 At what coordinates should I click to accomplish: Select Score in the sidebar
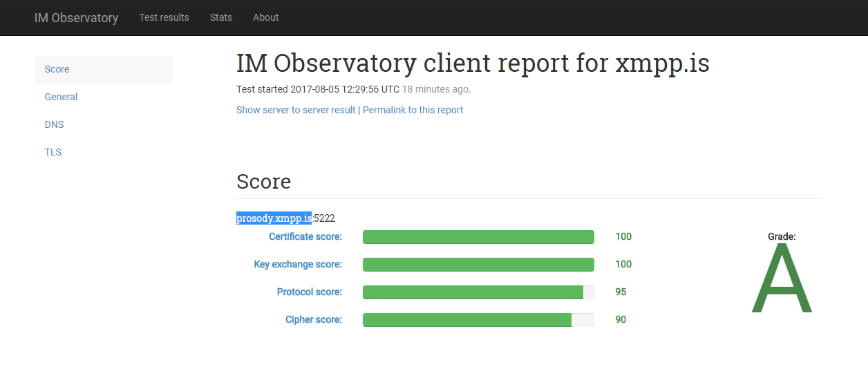(104, 69)
